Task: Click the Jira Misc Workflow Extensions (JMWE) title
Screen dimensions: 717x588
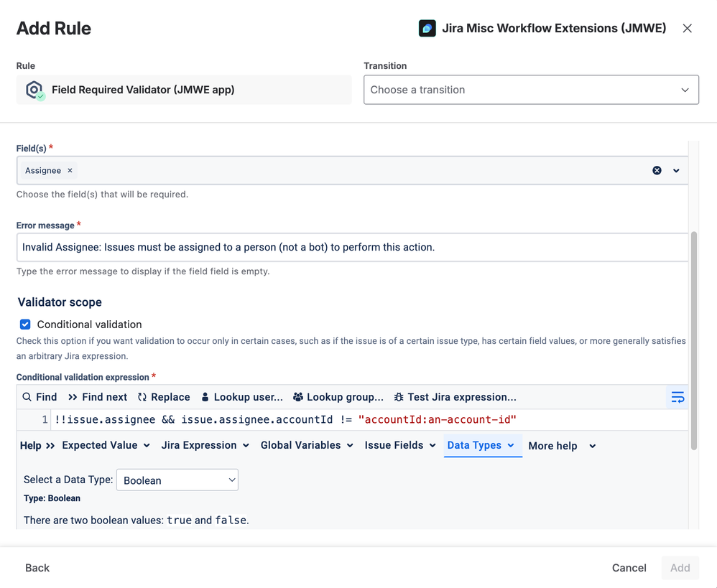Action: pos(554,28)
